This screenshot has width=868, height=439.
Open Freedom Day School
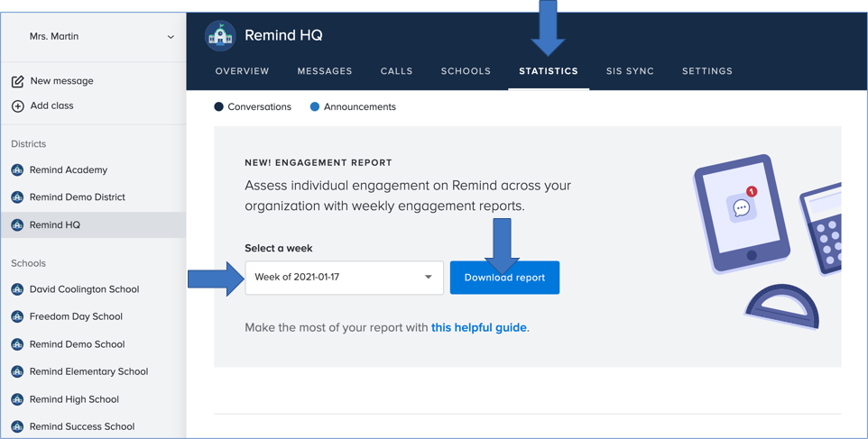click(x=76, y=316)
